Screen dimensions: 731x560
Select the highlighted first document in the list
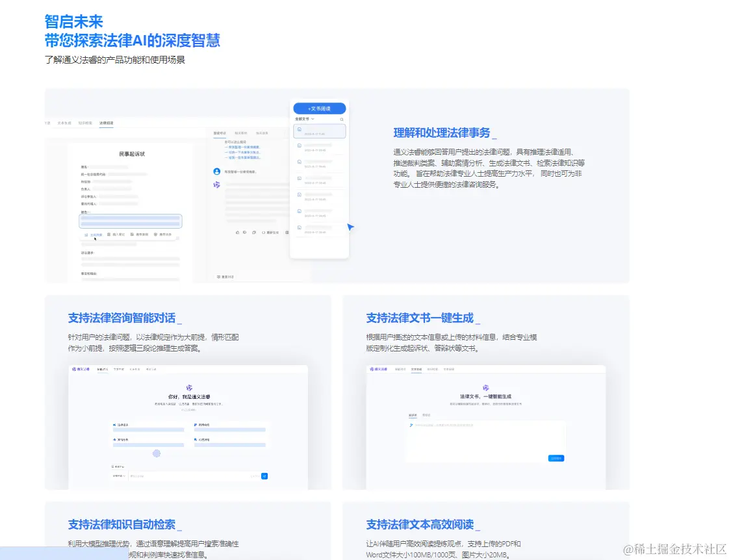[x=319, y=131]
